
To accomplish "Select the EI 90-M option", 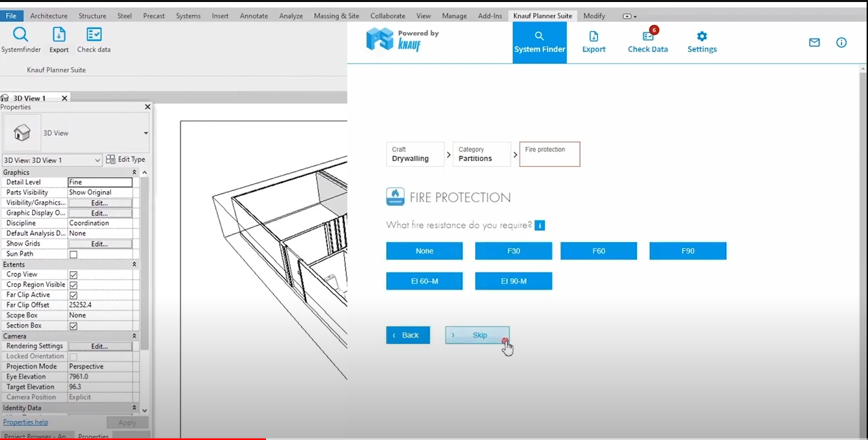I will click(x=514, y=281).
